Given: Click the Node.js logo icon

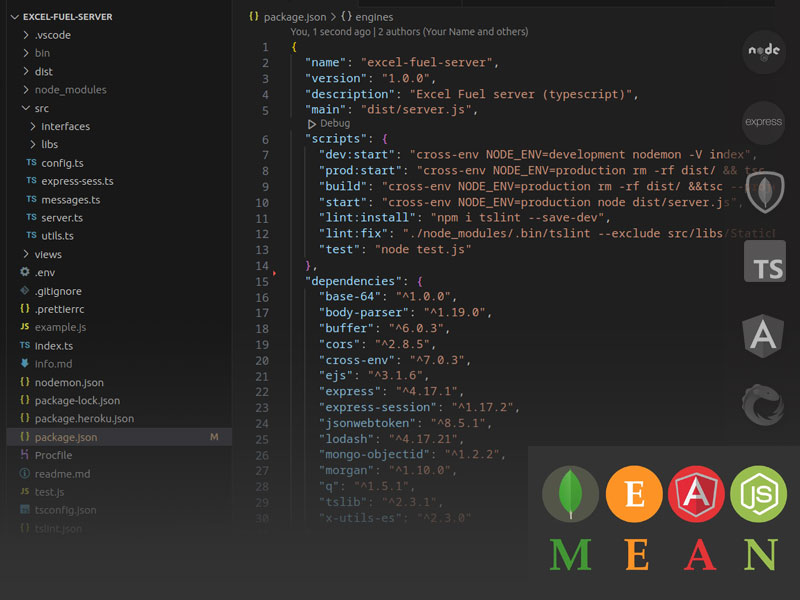Looking at the screenshot, I should pyautogui.click(x=764, y=53).
